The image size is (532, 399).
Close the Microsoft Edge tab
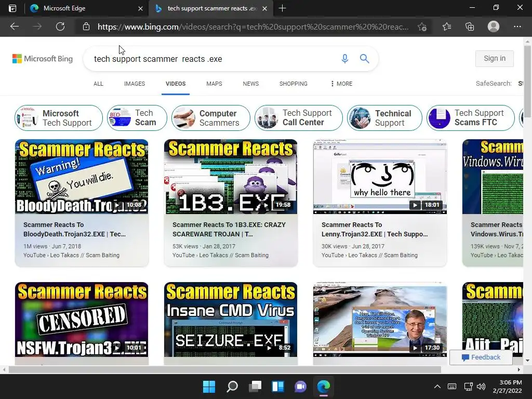[140, 8]
